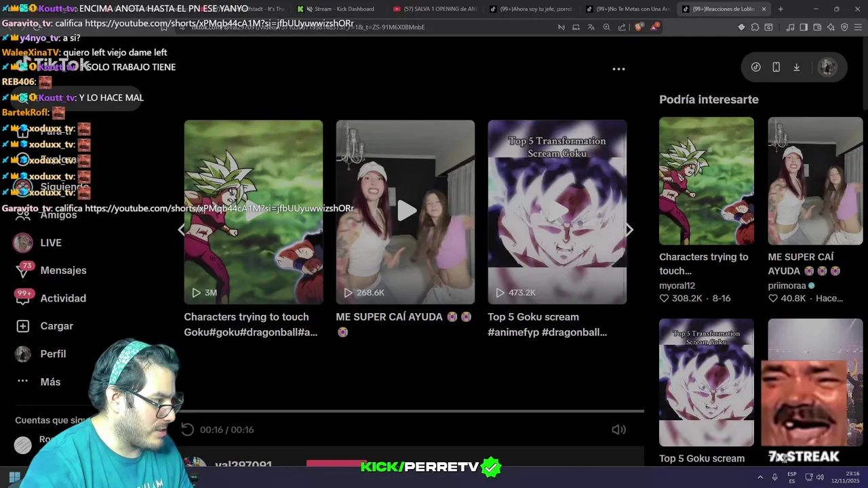Click the Podría interesarte heading

[709, 100]
